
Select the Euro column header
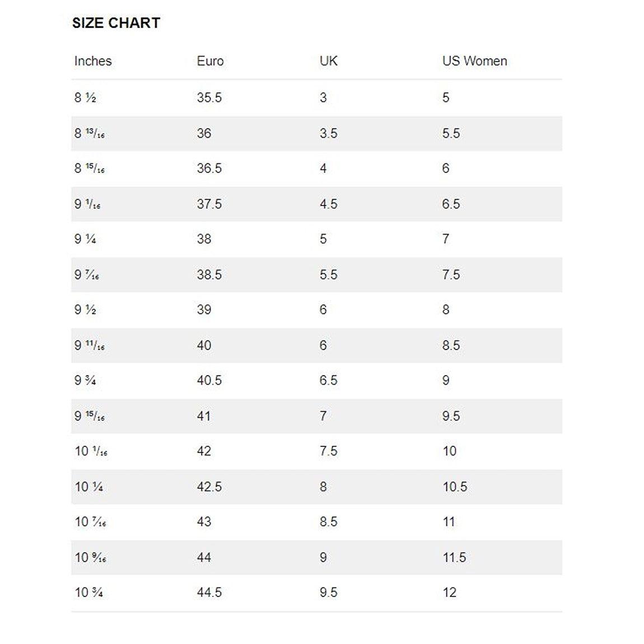(210, 61)
